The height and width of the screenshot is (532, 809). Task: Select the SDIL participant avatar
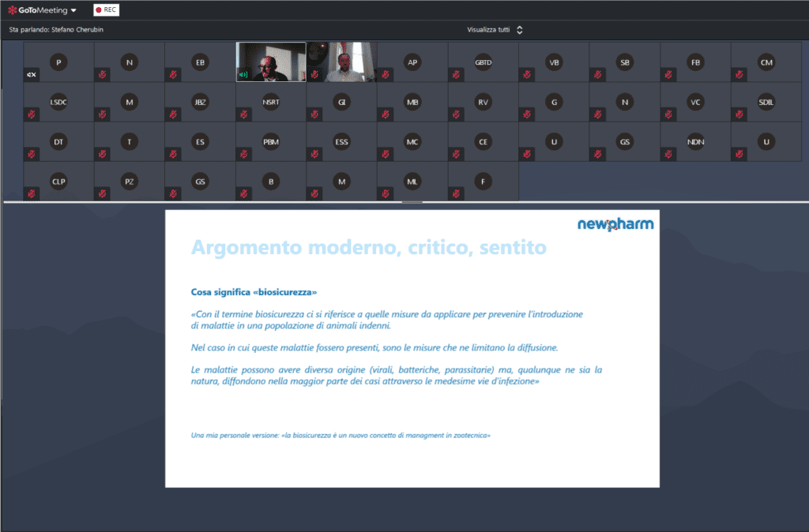click(766, 102)
